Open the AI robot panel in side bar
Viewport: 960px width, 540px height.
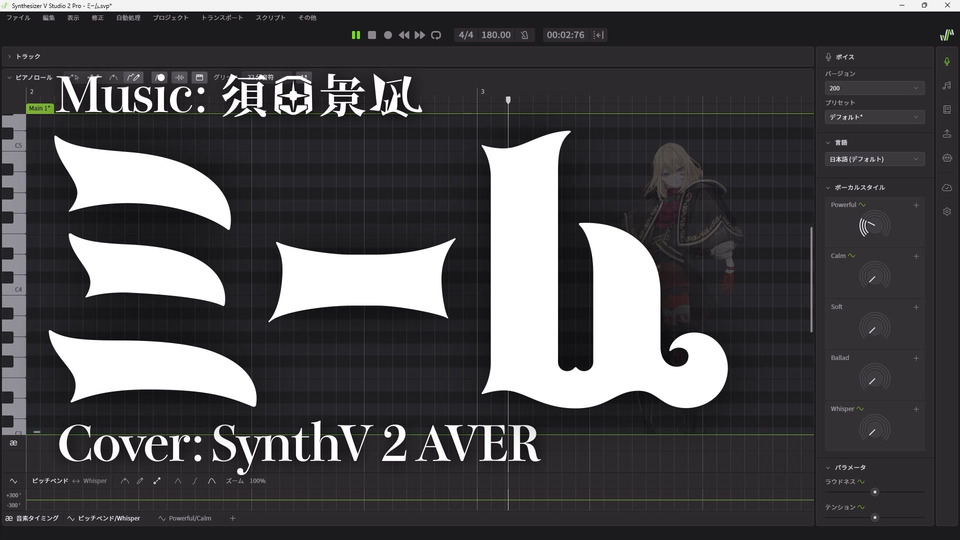pos(947,158)
